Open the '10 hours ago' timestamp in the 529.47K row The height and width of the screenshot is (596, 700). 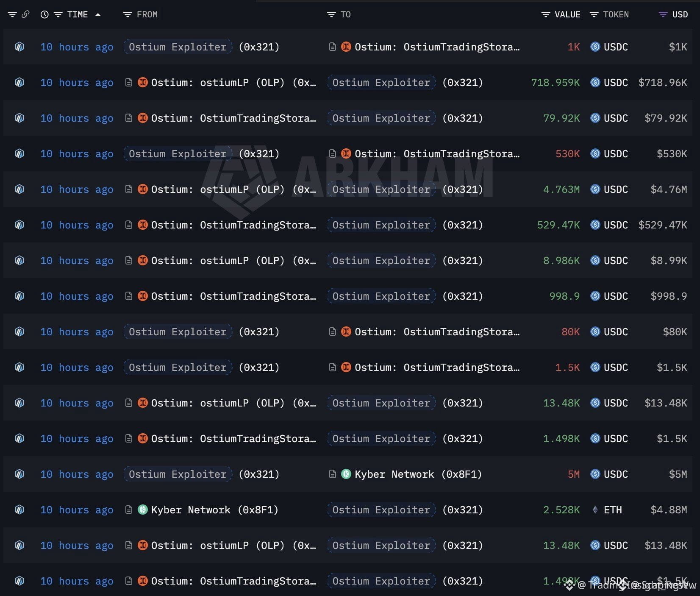click(77, 225)
